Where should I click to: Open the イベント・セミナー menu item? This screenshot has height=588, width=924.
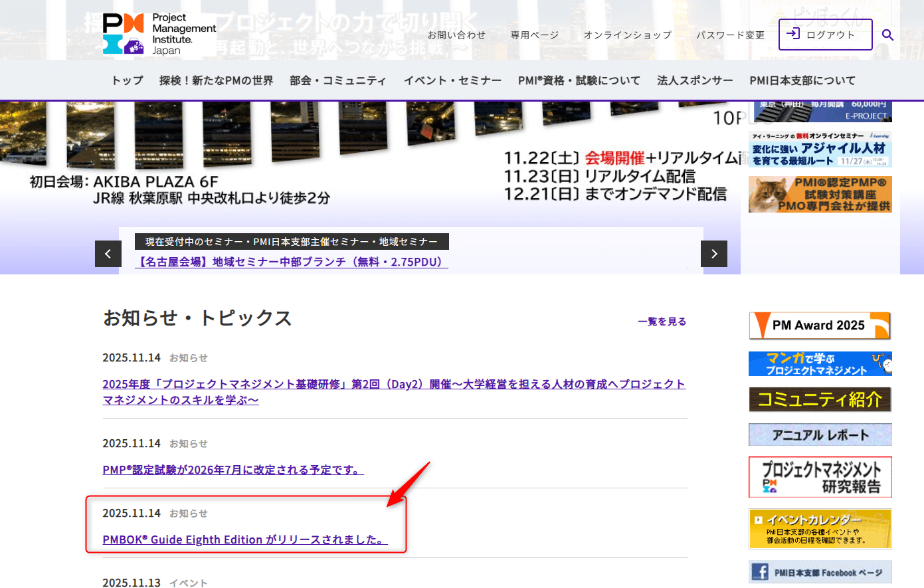[453, 80]
